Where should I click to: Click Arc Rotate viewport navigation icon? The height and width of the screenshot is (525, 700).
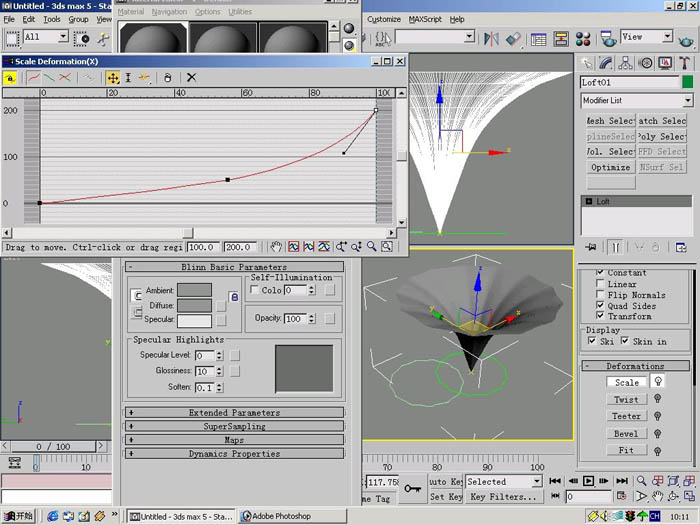point(673,496)
